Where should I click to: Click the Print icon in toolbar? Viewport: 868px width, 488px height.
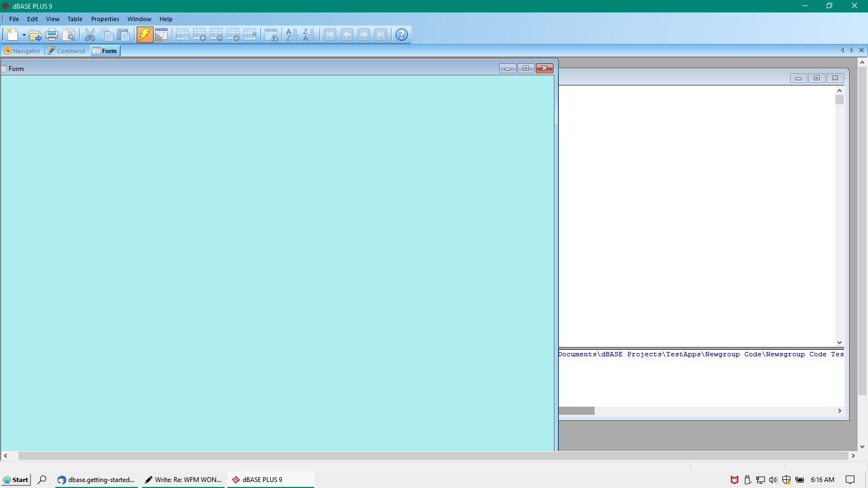(52, 35)
